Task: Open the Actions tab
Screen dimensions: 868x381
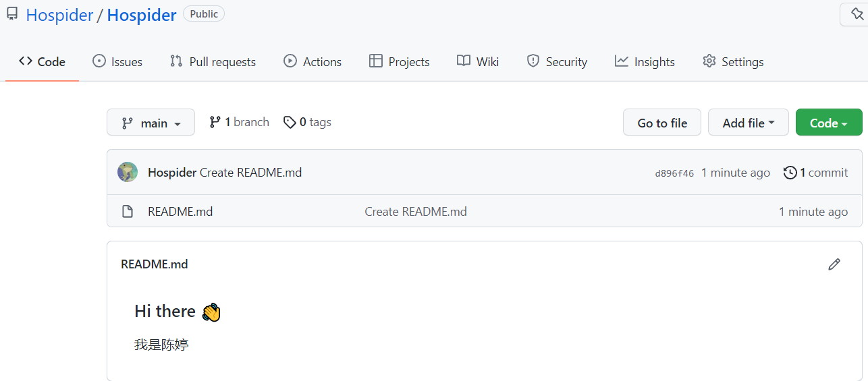Action: point(313,61)
